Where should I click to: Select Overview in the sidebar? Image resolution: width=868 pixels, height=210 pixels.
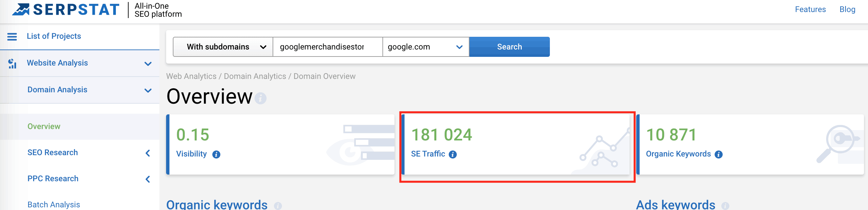click(x=44, y=126)
